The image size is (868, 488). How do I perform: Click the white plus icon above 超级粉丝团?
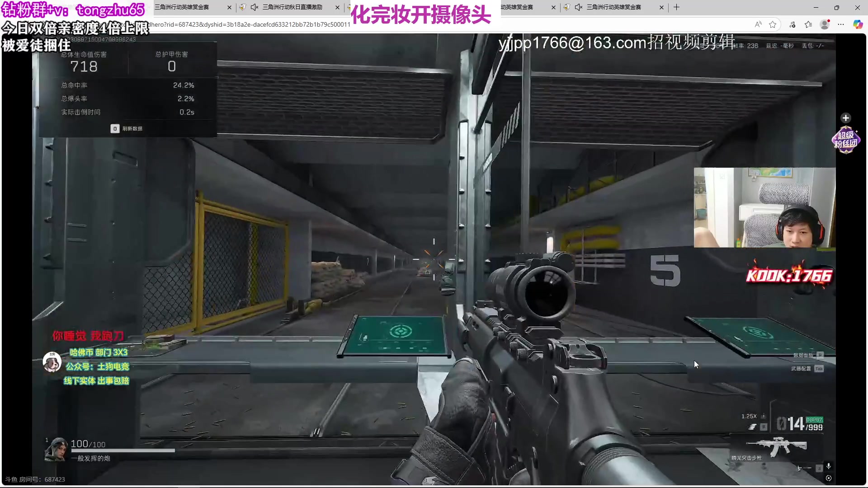(846, 118)
